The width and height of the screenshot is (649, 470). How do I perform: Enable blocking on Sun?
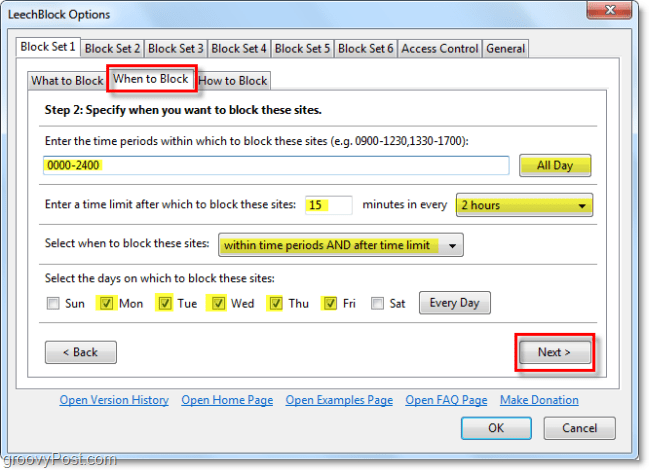coord(53,303)
